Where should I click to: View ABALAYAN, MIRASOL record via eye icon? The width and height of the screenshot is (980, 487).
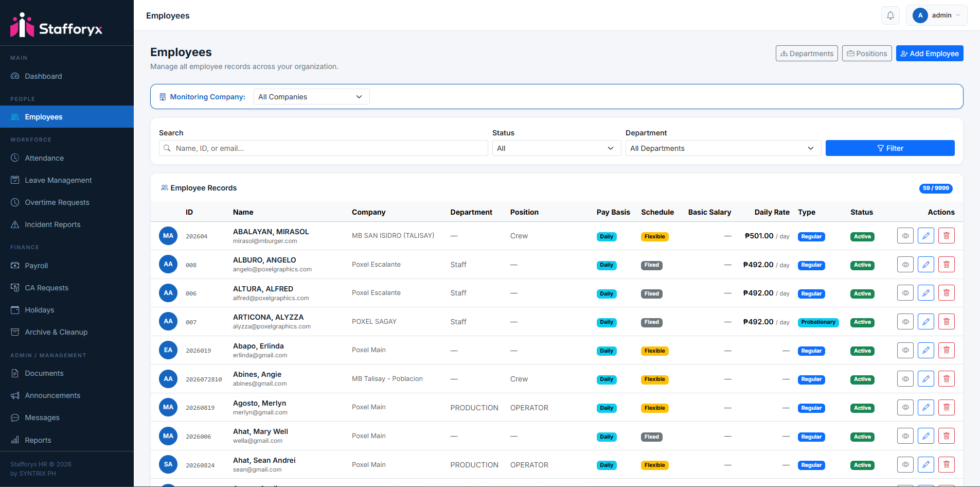point(905,236)
